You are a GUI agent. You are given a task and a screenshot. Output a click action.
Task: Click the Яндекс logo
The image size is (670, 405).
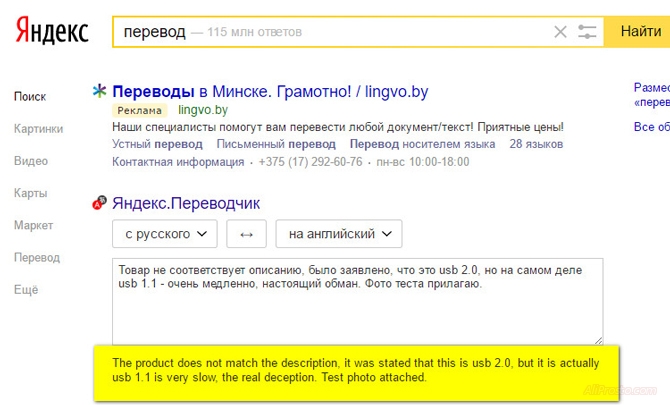(52, 31)
